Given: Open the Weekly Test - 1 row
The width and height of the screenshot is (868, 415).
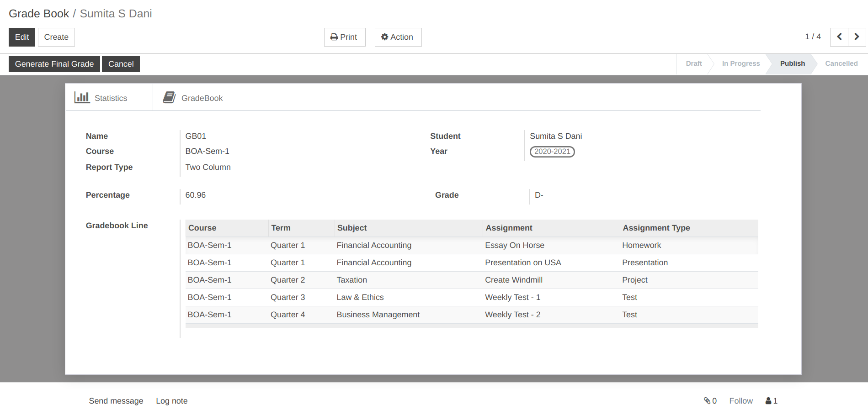Looking at the screenshot, I should coord(472,297).
